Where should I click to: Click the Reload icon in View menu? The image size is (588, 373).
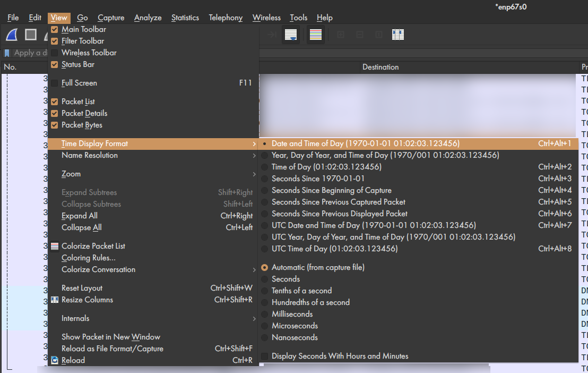pos(55,360)
